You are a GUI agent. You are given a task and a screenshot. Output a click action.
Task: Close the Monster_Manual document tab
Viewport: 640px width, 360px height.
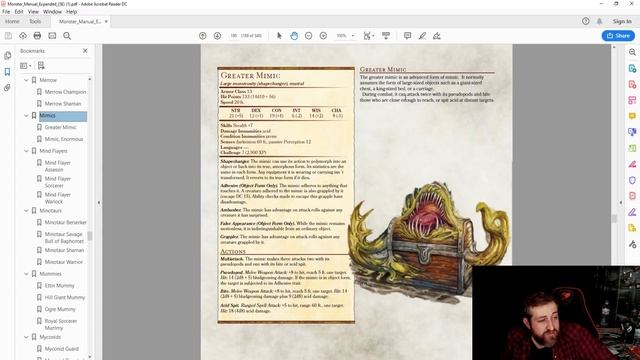coord(106,21)
